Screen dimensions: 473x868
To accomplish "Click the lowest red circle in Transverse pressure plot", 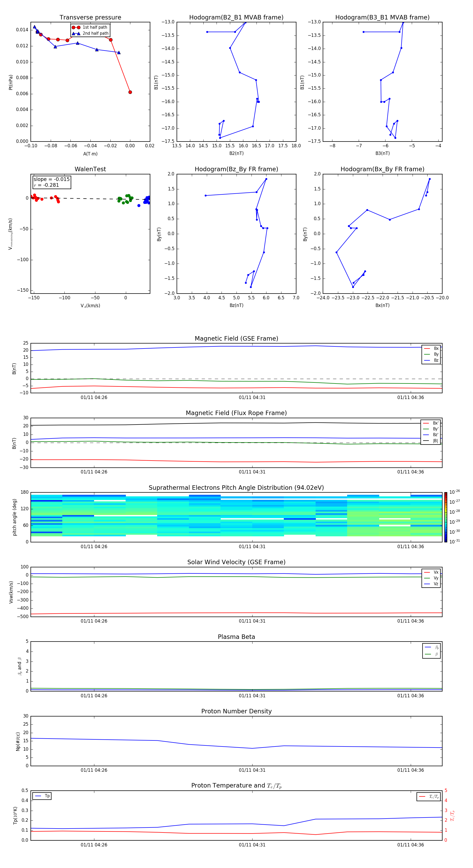I will (130, 92).
